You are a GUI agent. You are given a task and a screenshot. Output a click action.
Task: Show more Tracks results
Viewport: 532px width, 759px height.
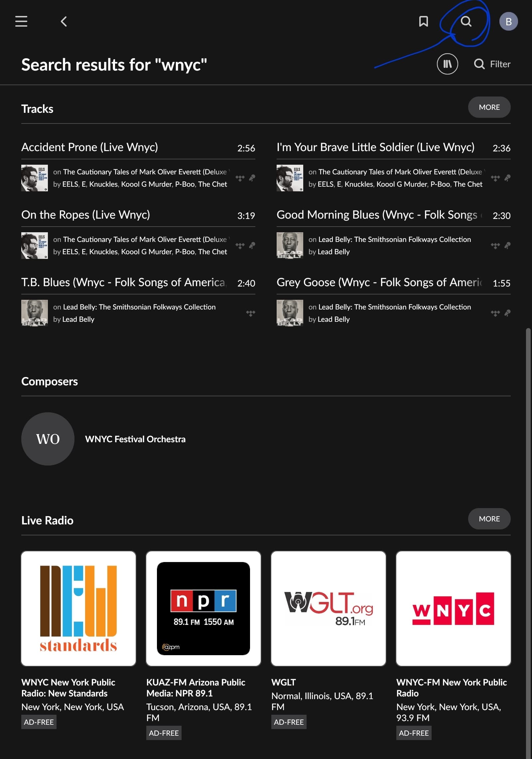click(489, 107)
